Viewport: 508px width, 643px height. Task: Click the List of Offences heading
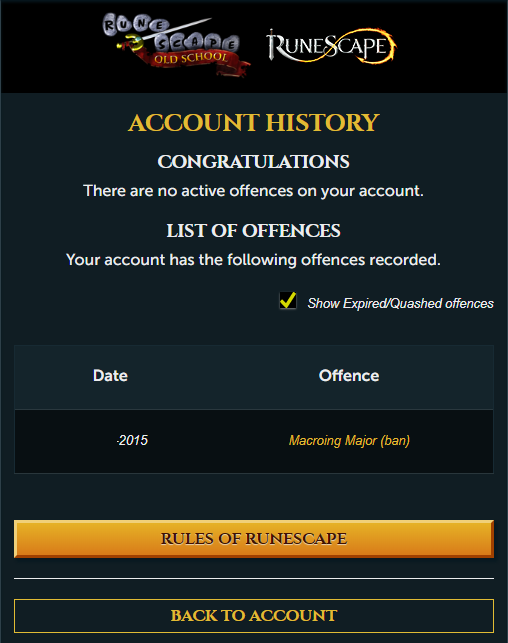254,231
